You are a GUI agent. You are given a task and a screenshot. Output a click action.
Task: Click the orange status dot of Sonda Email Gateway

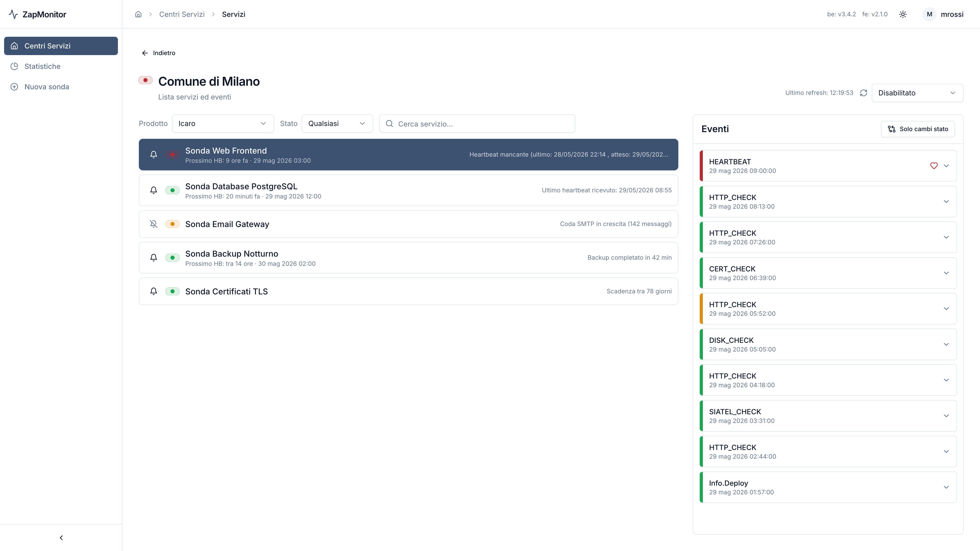pos(172,224)
